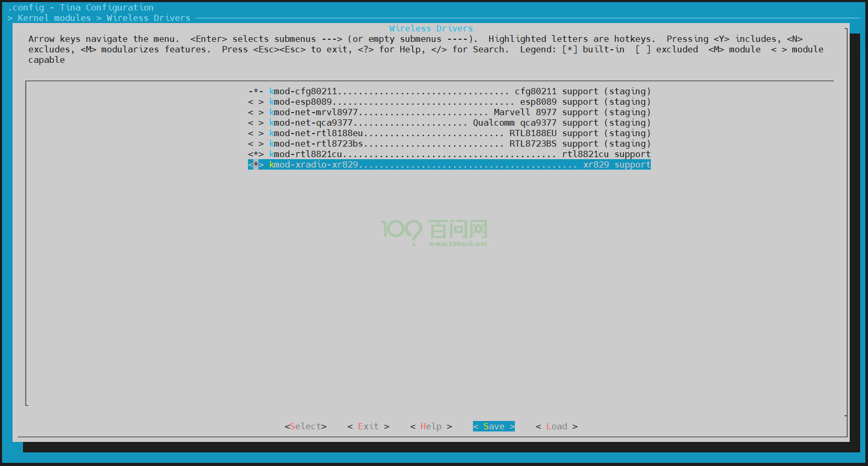Screen dimensions: 868x466
Task: Open Help from the bottom bar
Action: [431, 426]
